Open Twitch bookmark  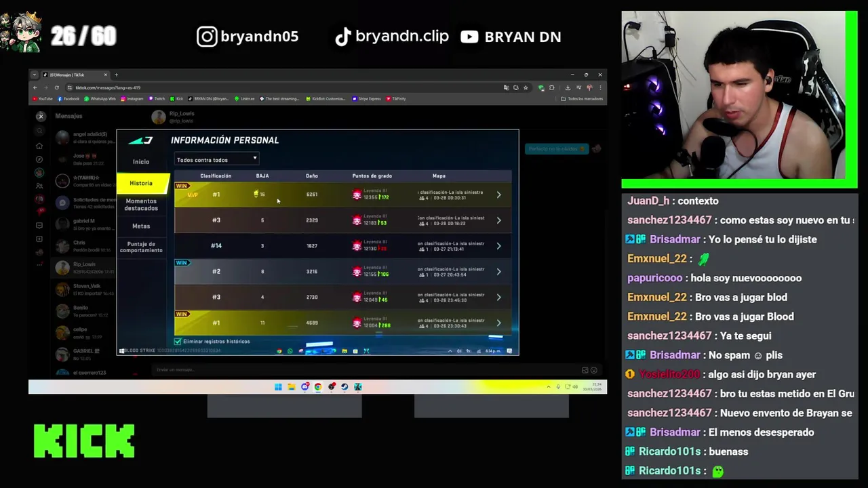click(x=157, y=99)
